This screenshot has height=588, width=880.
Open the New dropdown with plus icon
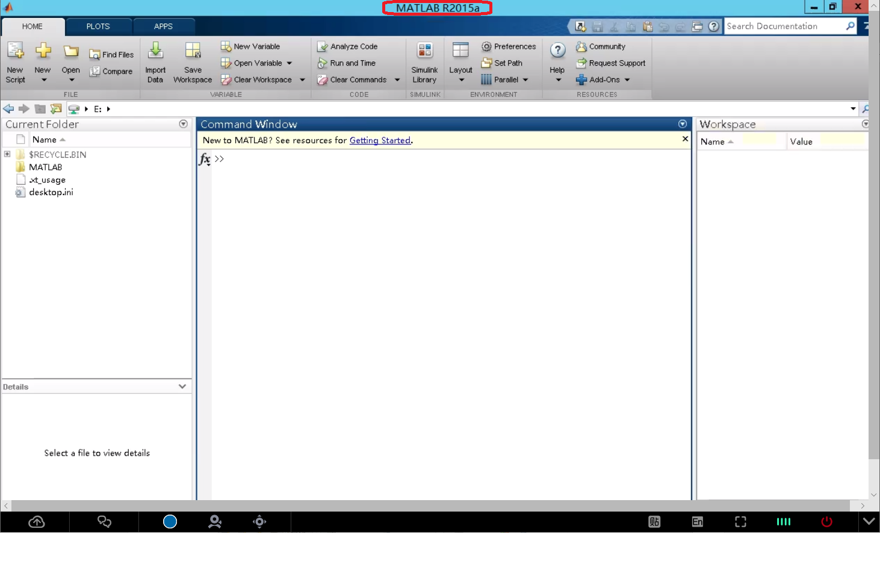click(43, 63)
